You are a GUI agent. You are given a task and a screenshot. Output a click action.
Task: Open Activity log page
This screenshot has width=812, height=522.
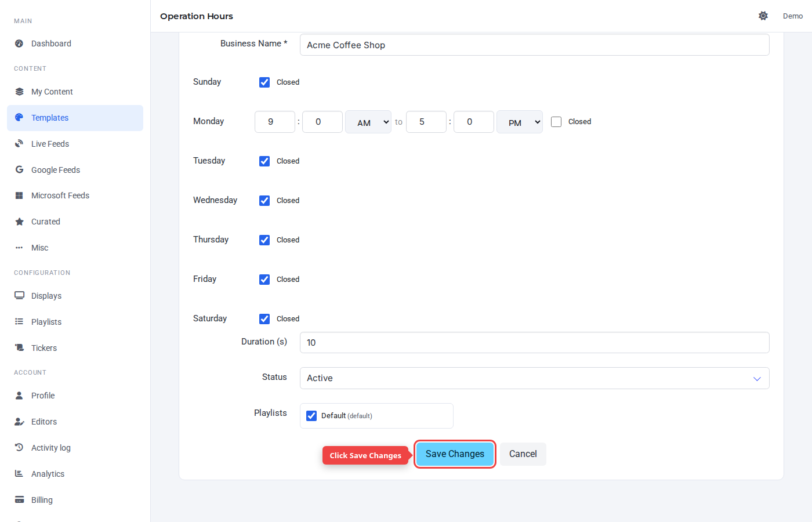tap(75, 448)
